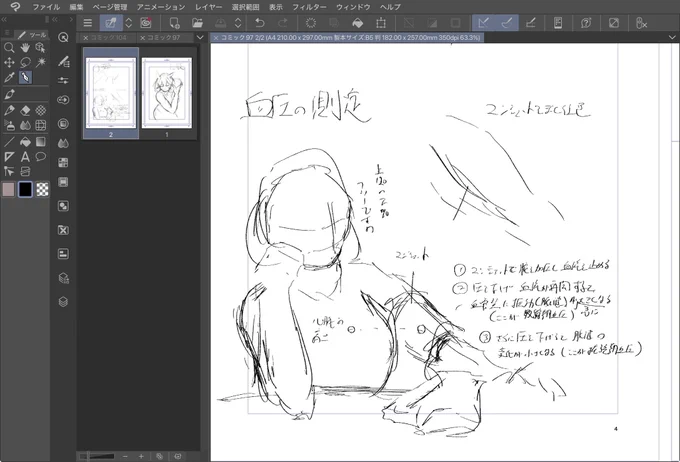Open the Clip Studio Assist support icon
The image size is (680, 462).
point(586,23)
